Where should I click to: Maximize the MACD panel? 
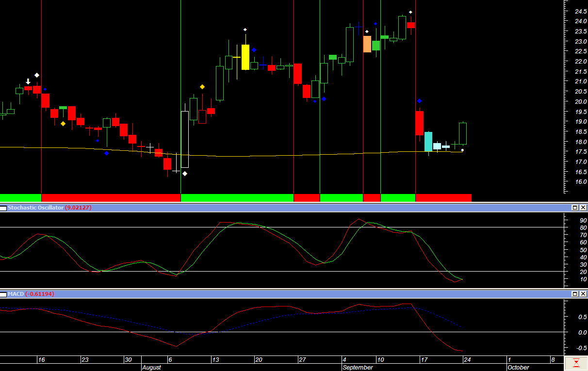(x=575, y=294)
